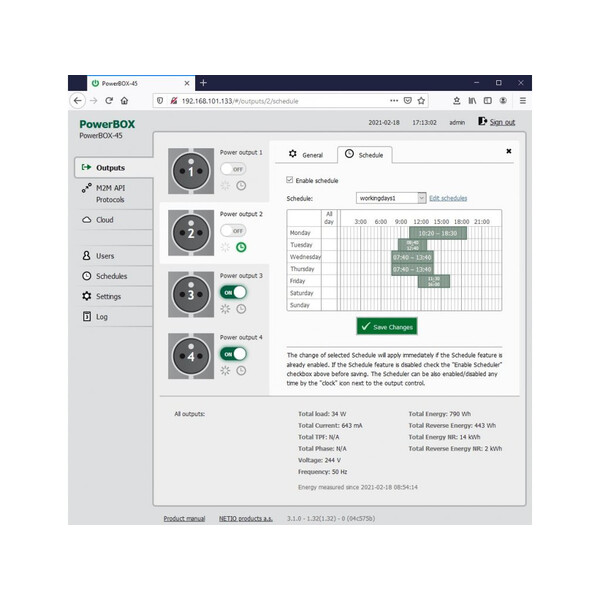
Task: Switch to the General tab
Action: pos(305,155)
